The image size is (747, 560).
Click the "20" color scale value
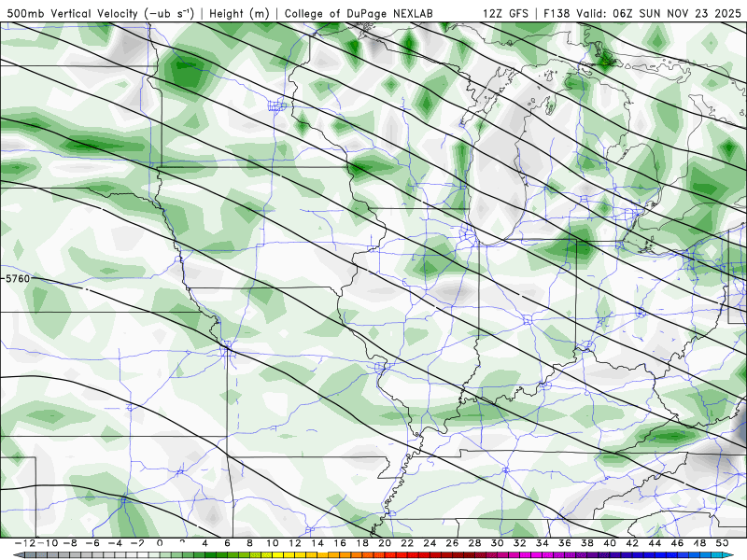click(385, 543)
